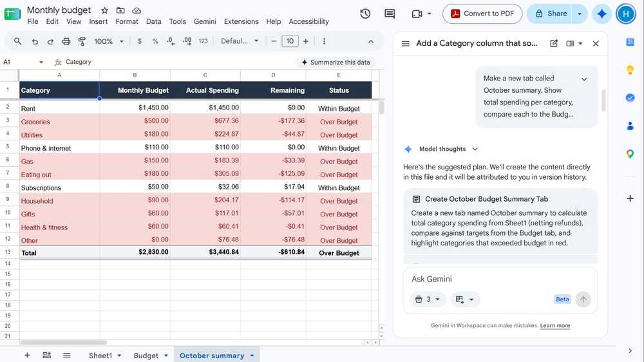Viewport: 644px width, 362px height.
Task: Increase decimal places
Action: 187,41
